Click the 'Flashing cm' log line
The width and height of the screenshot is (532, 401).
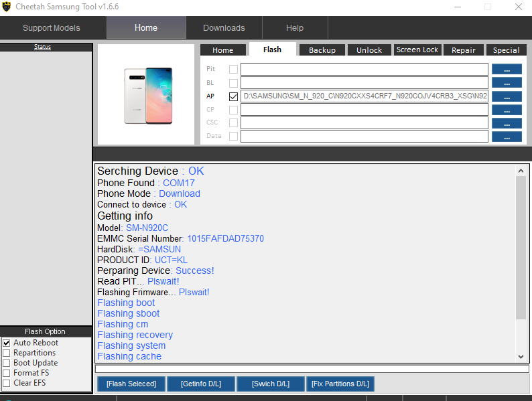click(x=123, y=325)
